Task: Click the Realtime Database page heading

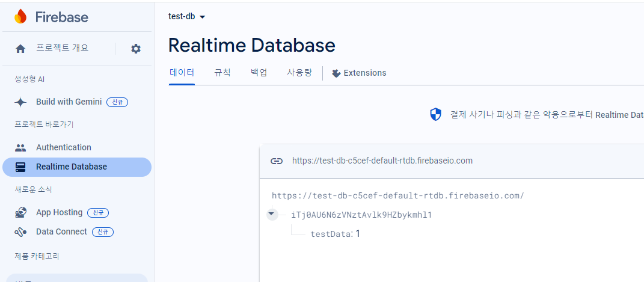Action: 252,45
